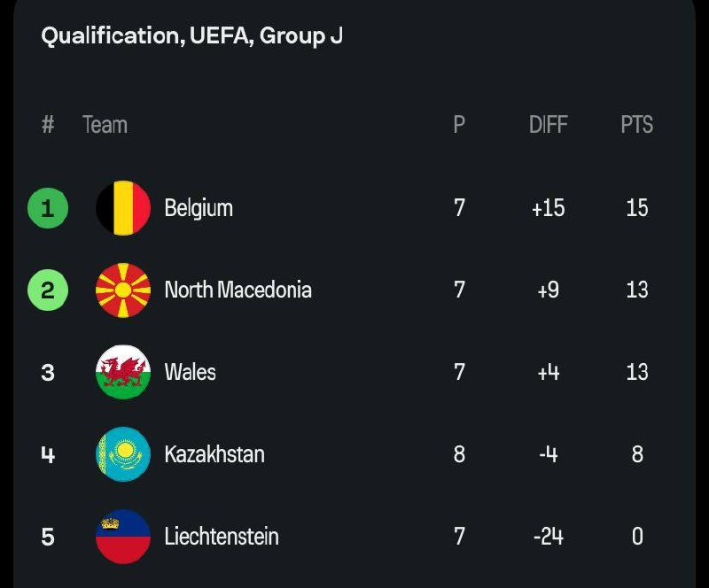This screenshot has width=709, height=588.
Task: Click the Kazakhstan flag icon
Action: pyautogui.click(x=123, y=454)
